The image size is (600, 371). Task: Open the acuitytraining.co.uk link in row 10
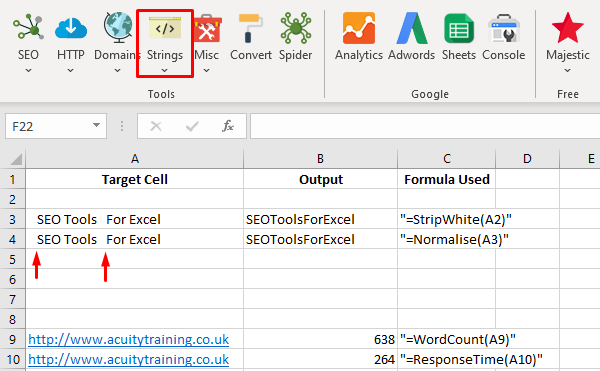pos(129,360)
